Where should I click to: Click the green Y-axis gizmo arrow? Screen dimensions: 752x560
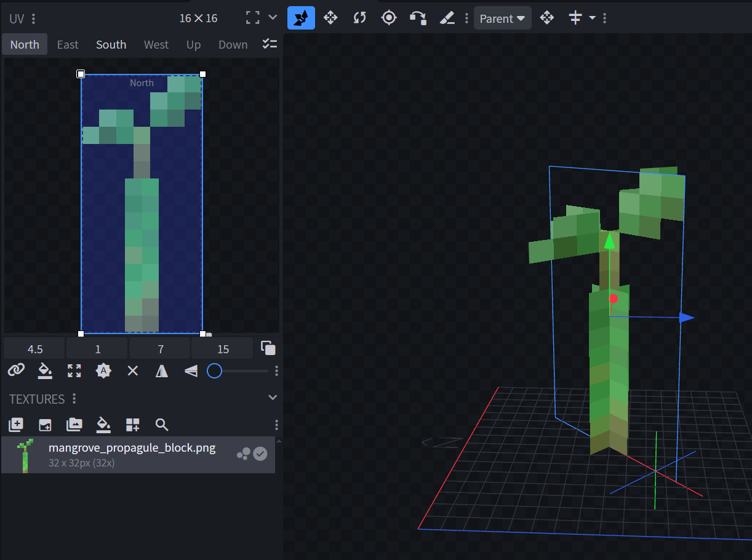click(x=609, y=241)
